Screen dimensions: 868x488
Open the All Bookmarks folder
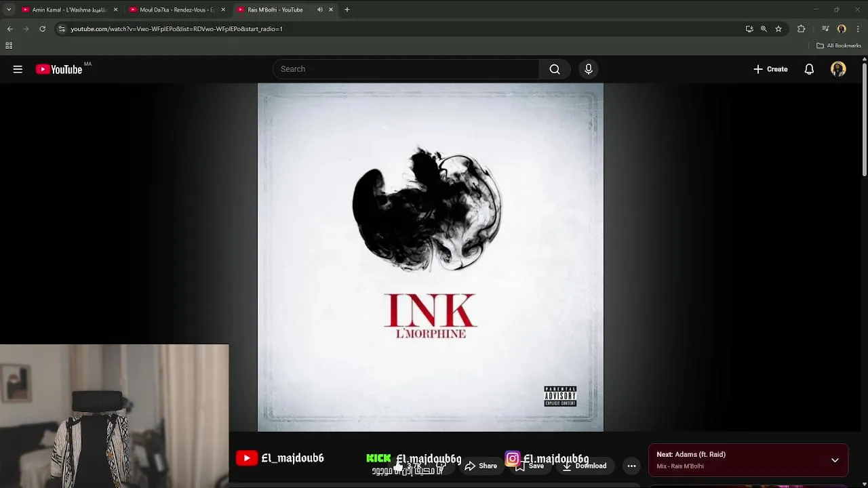coord(839,45)
